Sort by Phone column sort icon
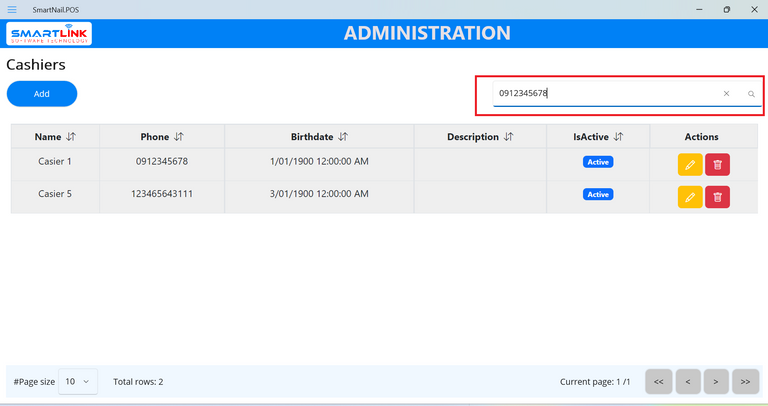The width and height of the screenshot is (768, 406). click(x=179, y=137)
